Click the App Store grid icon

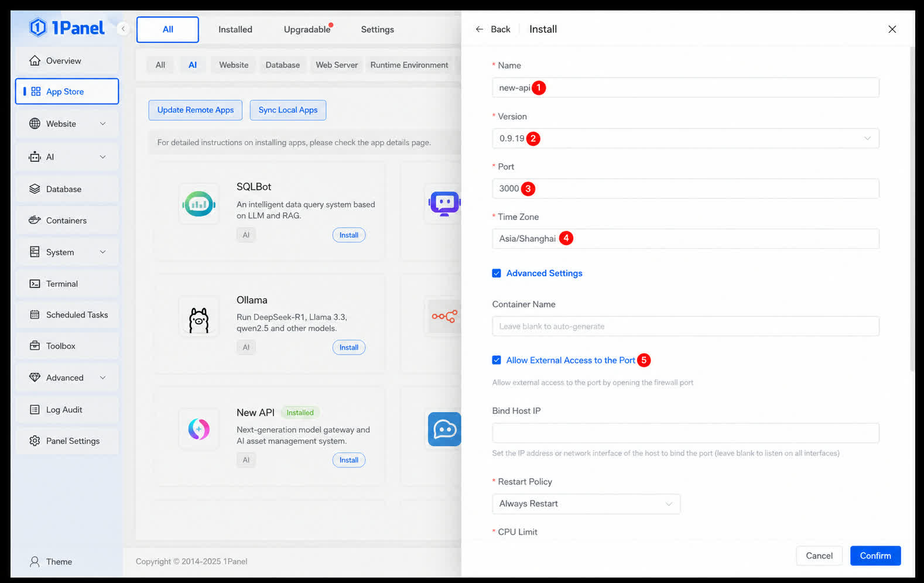(x=36, y=91)
